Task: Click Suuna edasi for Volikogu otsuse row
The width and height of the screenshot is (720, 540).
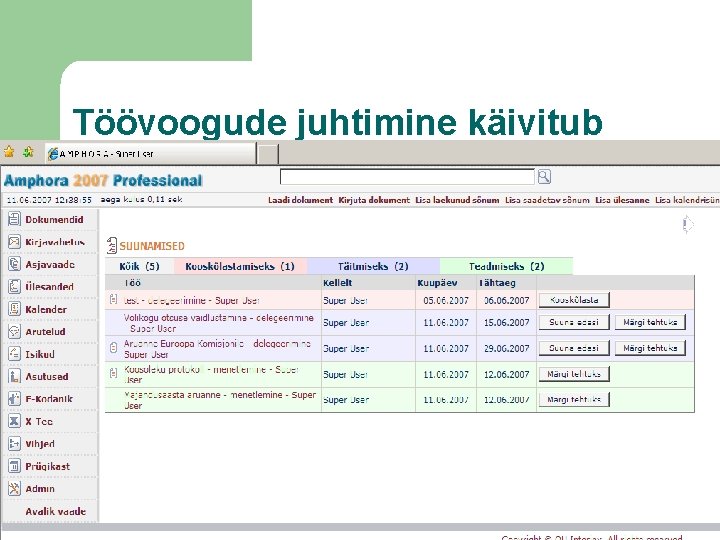Action: click(574, 322)
